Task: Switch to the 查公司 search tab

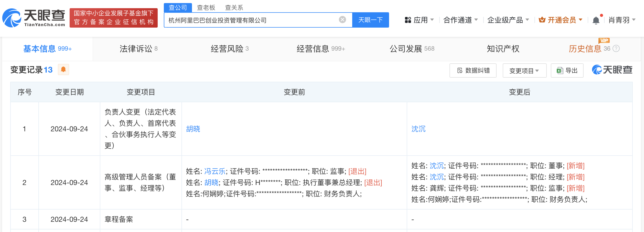Action: (x=178, y=7)
